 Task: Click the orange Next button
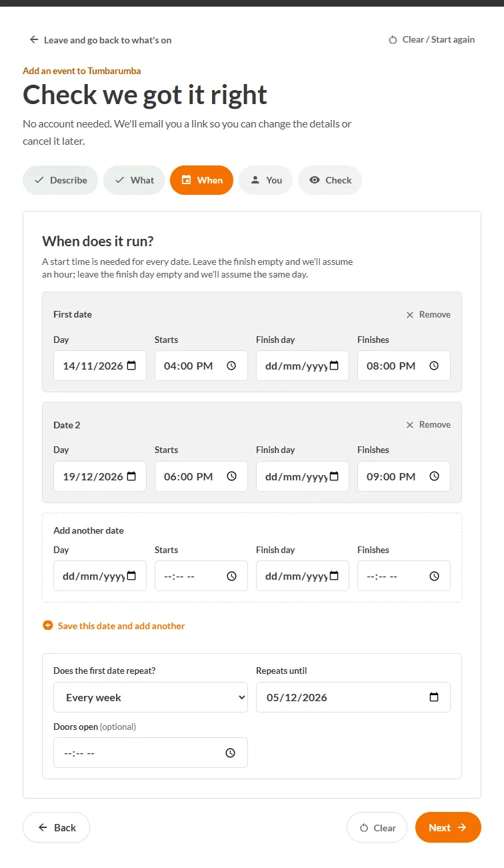click(x=448, y=827)
